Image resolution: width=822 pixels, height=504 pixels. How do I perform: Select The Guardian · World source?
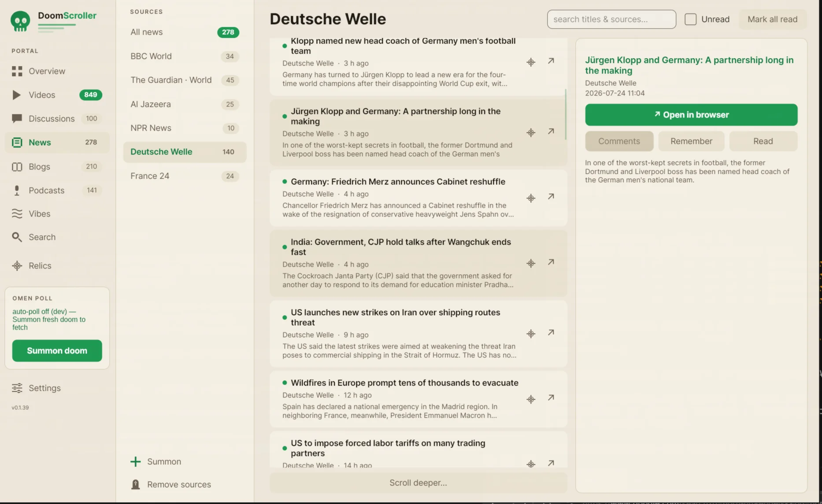point(185,80)
